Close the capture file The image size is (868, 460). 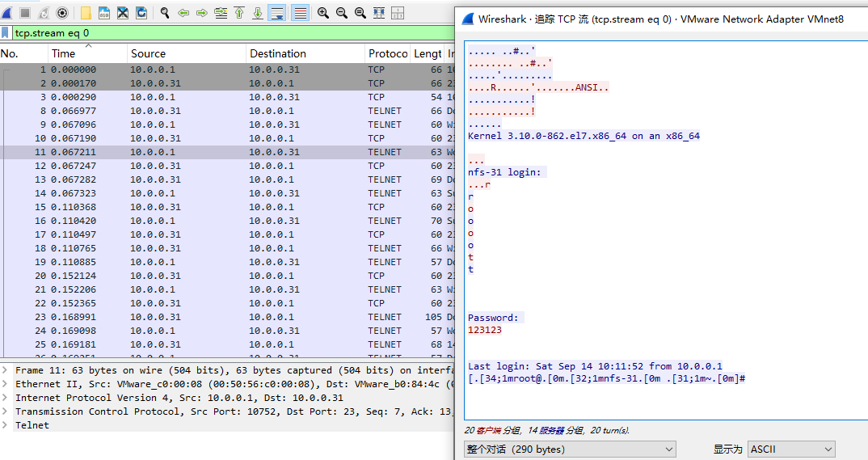[x=123, y=12]
